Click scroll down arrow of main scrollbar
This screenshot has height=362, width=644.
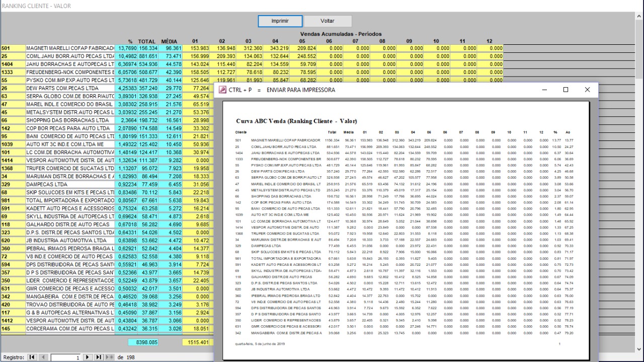tap(639, 349)
